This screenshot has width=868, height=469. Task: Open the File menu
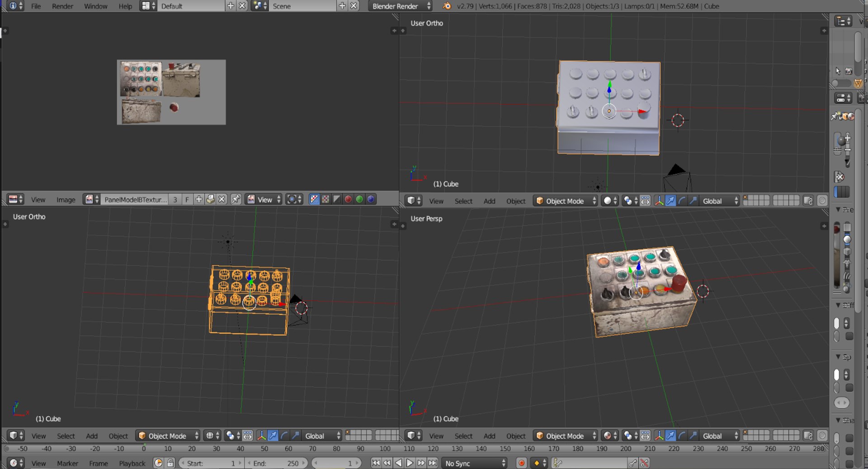pos(36,6)
